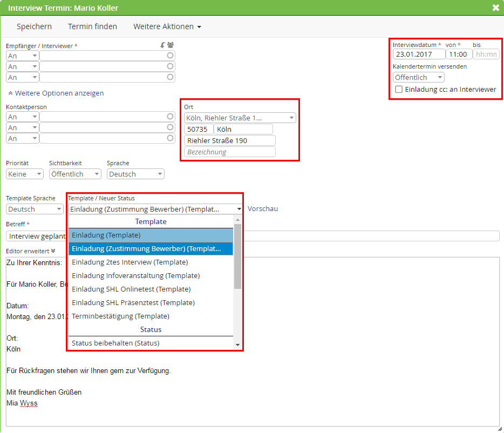Click the curved arrow icon above recipient fields
Image resolution: width=504 pixels, height=433 pixels.
tap(162, 45)
